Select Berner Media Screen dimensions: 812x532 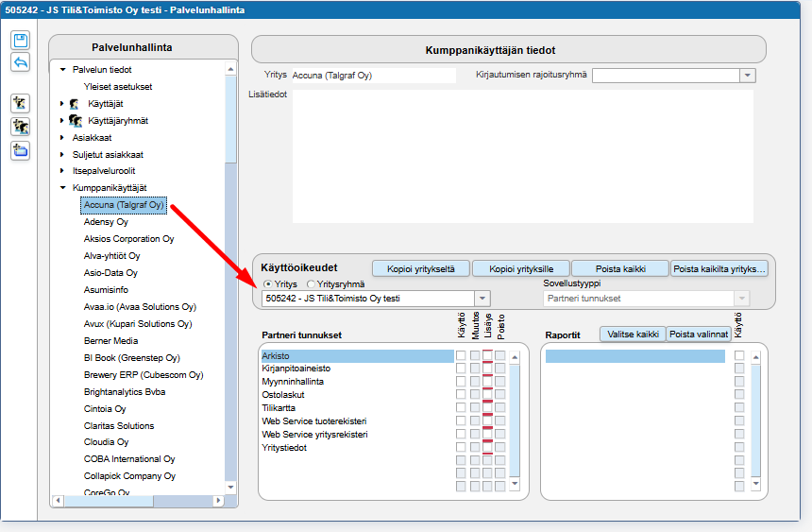click(110, 341)
